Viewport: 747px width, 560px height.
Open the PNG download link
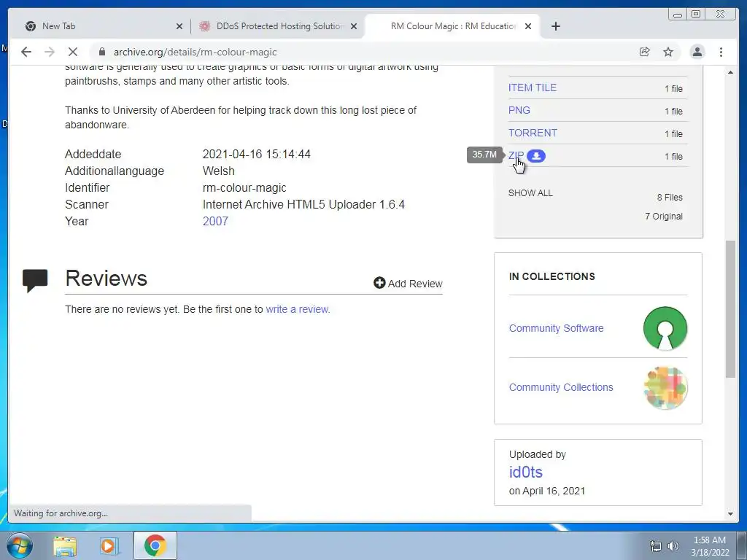[519, 110]
